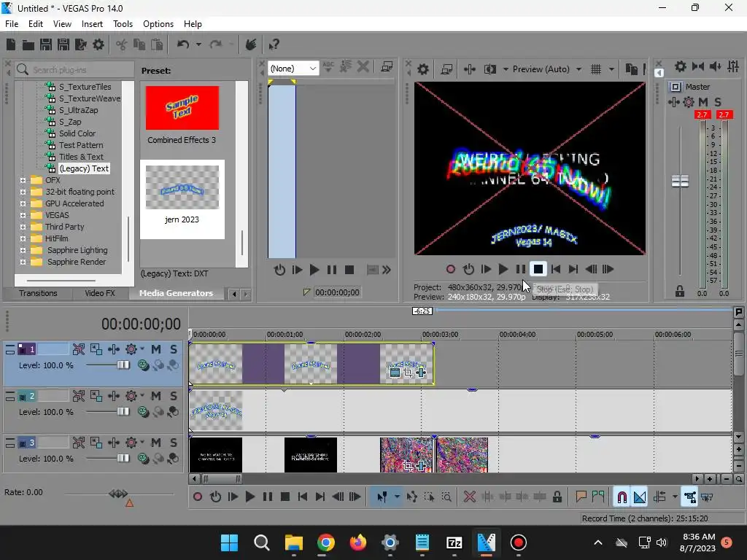Click Downmix output icon in Master panel
The width and height of the screenshot is (747, 560).
[698, 66]
